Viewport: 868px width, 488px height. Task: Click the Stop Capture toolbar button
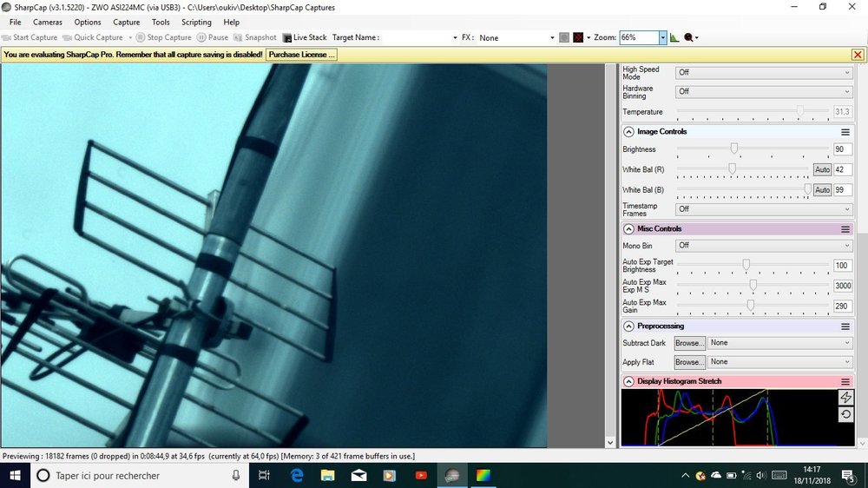164,37
